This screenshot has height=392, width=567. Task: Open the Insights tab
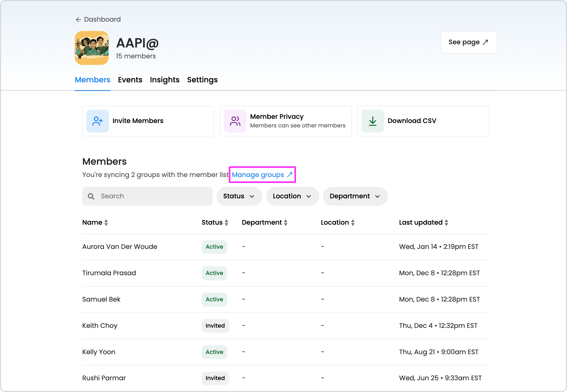(165, 80)
